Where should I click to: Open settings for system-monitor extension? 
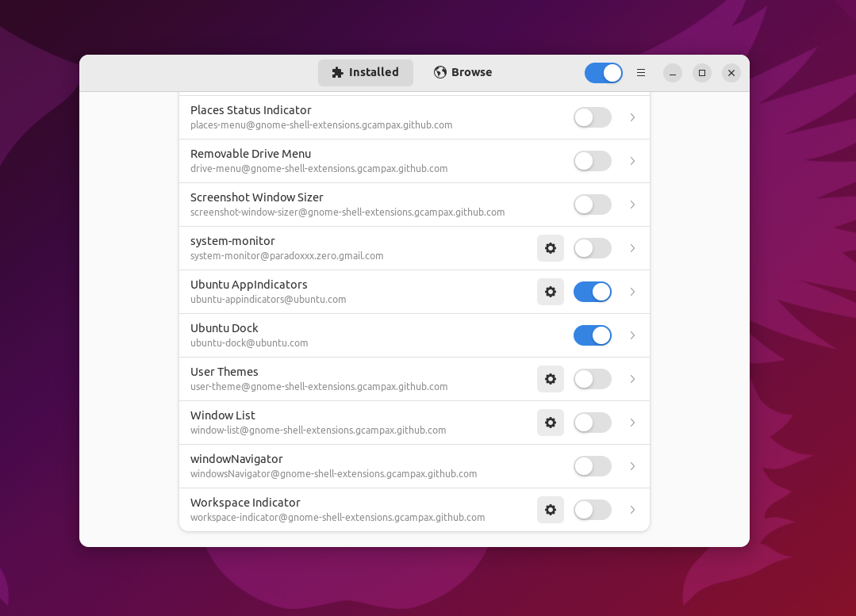point(551,248)
